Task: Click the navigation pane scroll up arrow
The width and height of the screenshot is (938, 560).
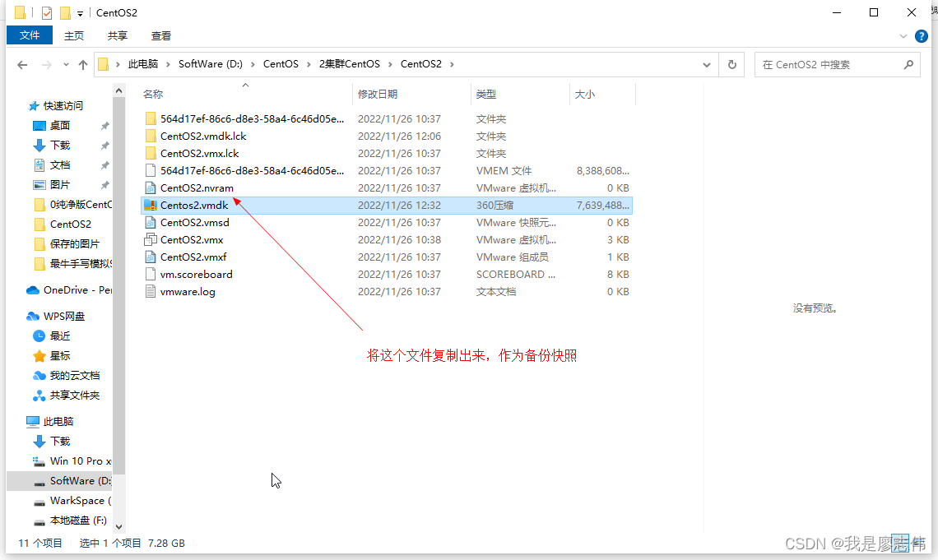Action: pyautogui.click(x=118, y=90)
